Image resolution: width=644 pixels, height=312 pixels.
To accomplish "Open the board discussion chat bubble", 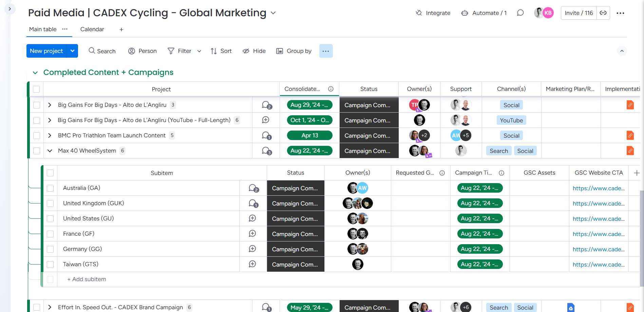I will coord(520,13).
